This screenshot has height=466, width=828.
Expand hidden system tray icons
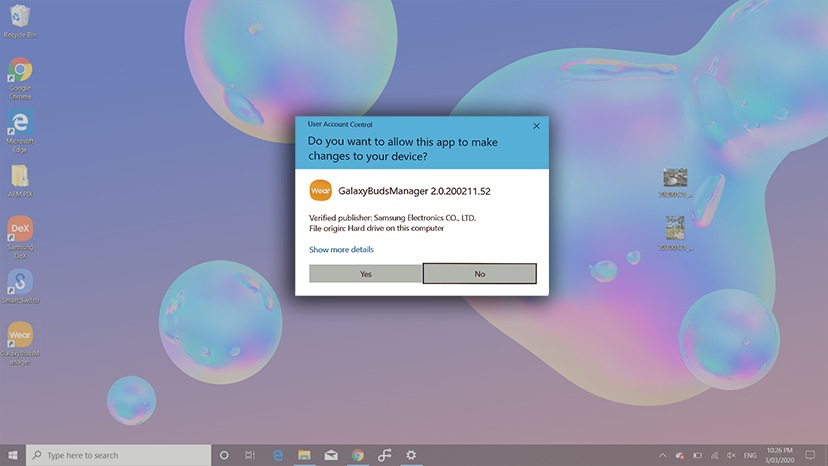tap(662, 455)
